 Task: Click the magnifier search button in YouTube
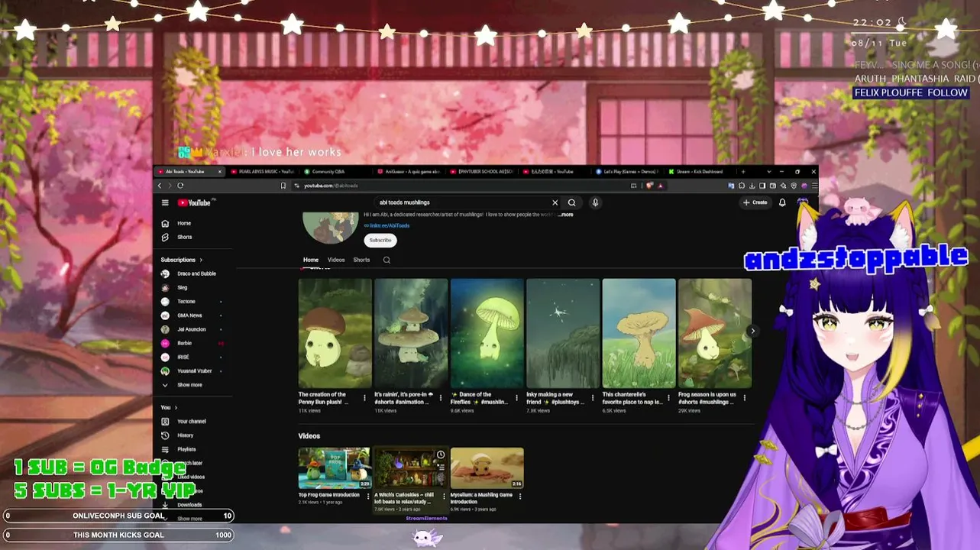pos(571,202)
